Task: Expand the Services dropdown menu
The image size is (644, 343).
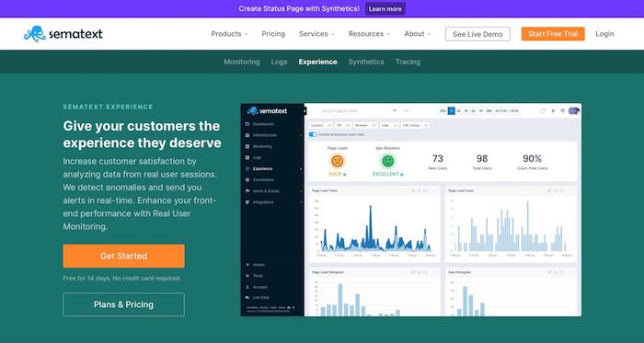Action: [x=316, y=34]
